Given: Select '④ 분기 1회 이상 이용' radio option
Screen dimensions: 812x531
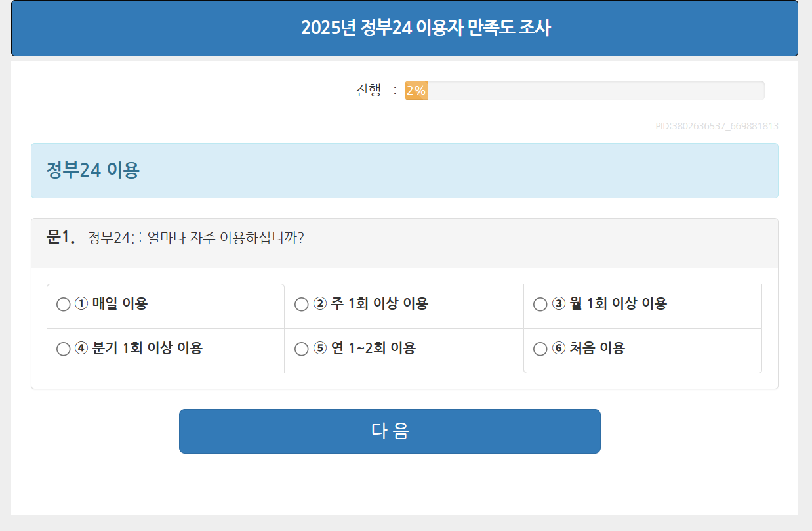Looking at the screenshot, I should pos(64,349).
